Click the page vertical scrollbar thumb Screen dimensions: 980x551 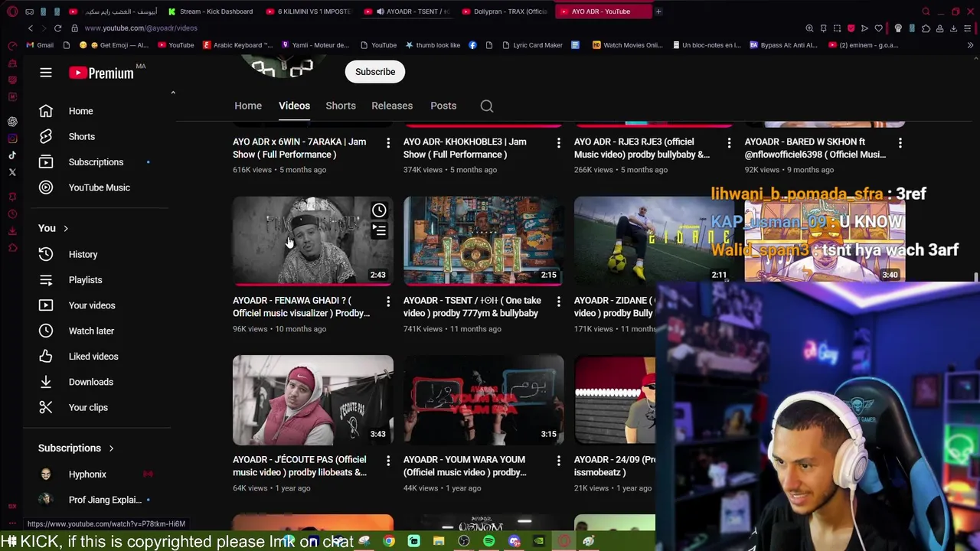click(976, 277)
